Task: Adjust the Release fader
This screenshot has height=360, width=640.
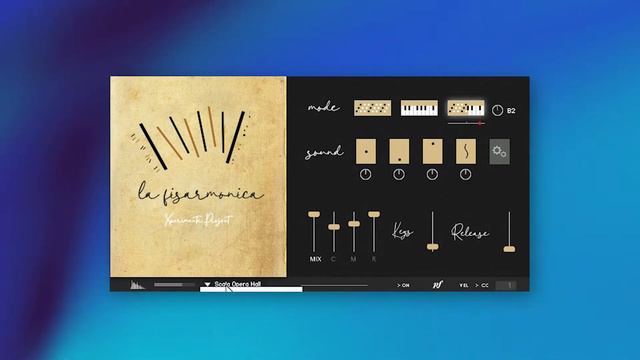Action: (509, 249)
